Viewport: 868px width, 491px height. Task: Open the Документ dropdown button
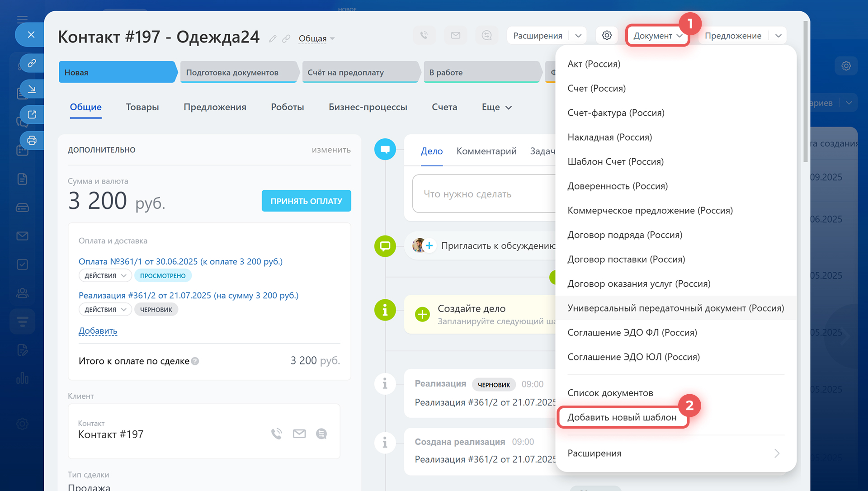point(657,36)
